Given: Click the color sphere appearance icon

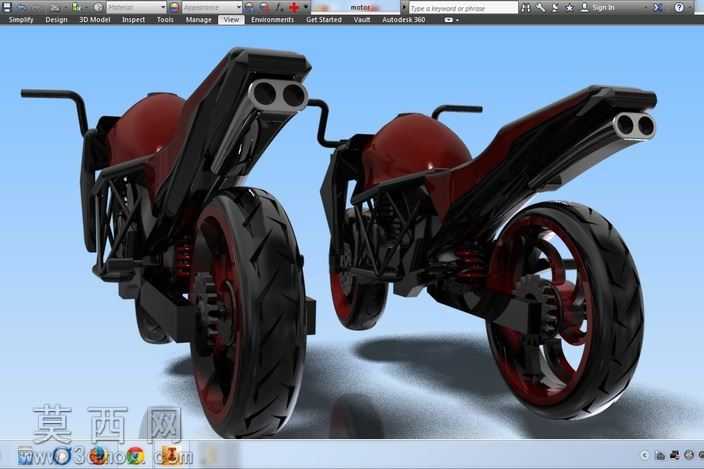Looking at the screenshot, I should point(175,7).
